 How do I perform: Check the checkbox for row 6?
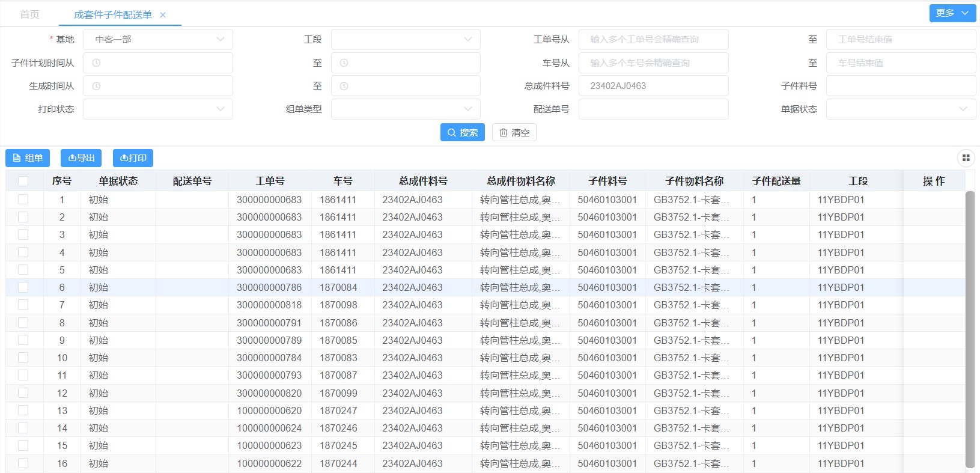pyautogui.click(x=23, y=287)
